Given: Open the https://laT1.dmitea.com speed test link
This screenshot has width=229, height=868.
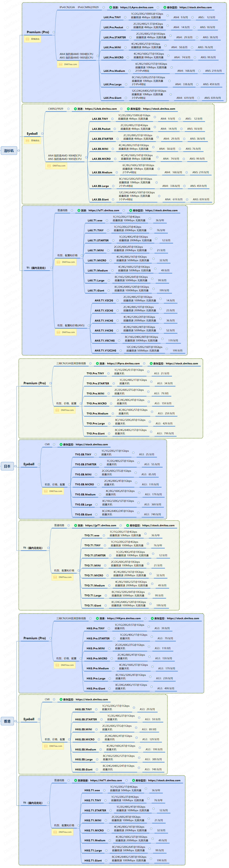Looking at the screenshot, I should [x=104, y=211].
